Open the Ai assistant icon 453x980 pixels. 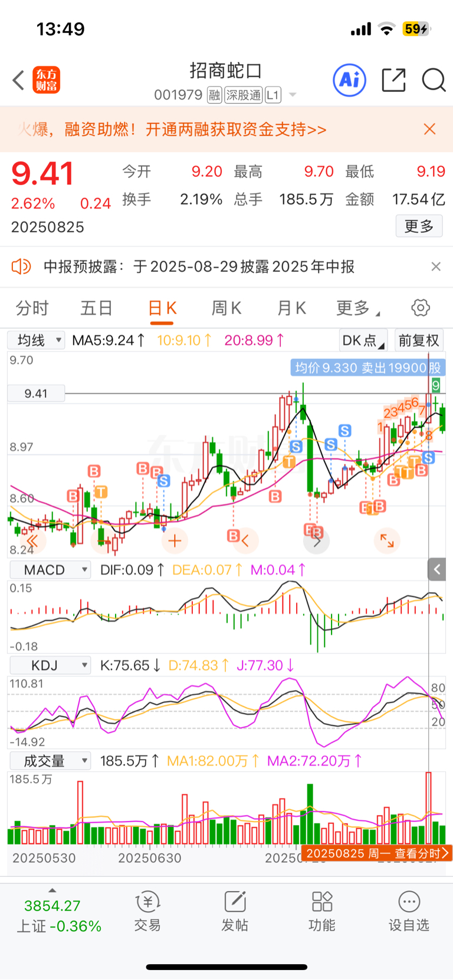(x=350, y=80)
